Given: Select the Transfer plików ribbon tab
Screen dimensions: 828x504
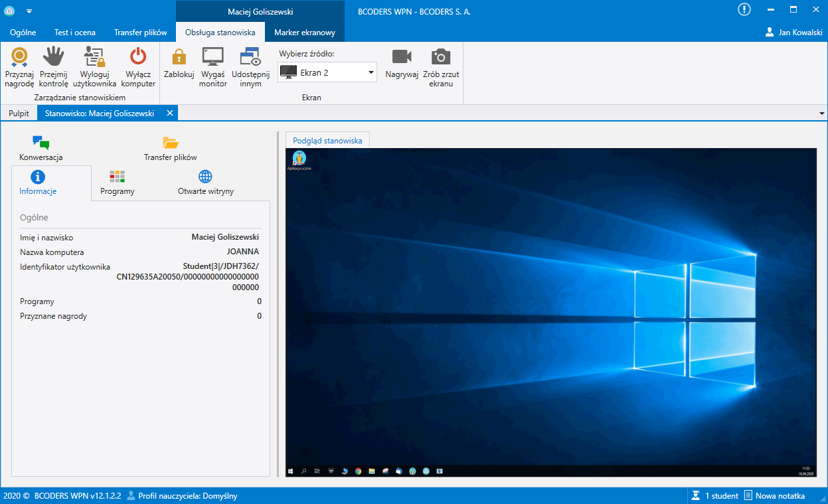Looking at the screenshot, I should point(140,32).
